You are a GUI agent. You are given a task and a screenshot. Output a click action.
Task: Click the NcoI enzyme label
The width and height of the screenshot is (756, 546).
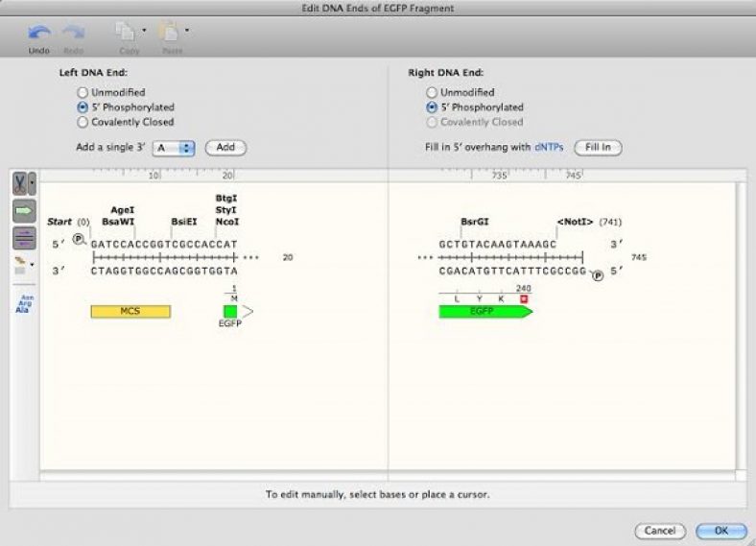[x=227, y=222]
